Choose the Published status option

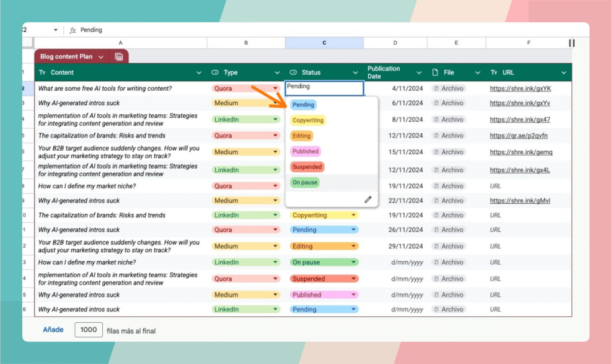305,151
